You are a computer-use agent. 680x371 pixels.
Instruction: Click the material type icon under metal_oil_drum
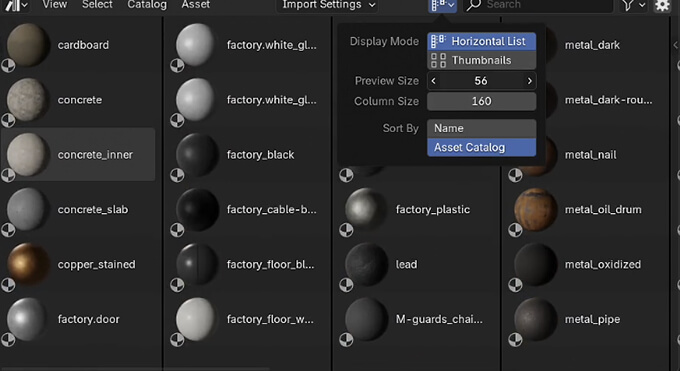(515, 230)
